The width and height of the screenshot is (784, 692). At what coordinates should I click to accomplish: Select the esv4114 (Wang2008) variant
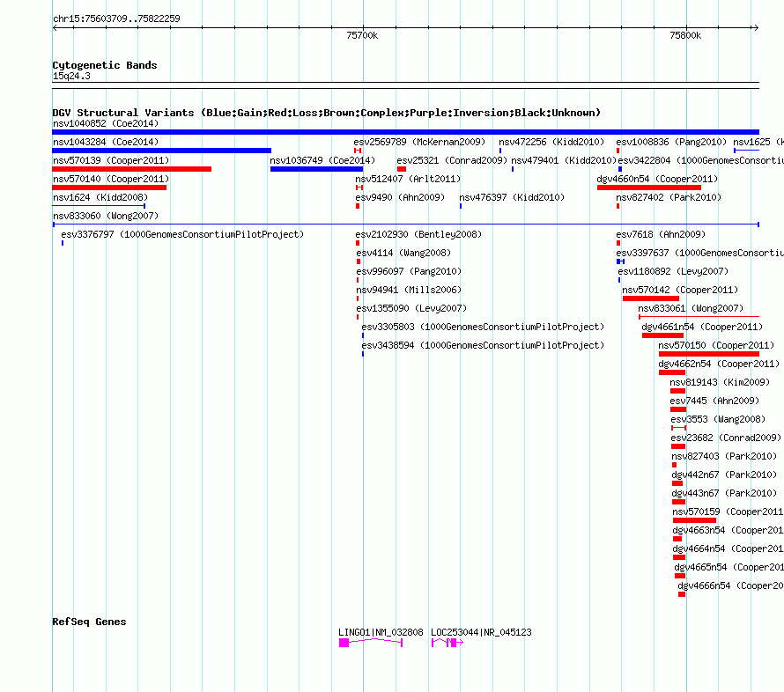(x=403, y=253)
